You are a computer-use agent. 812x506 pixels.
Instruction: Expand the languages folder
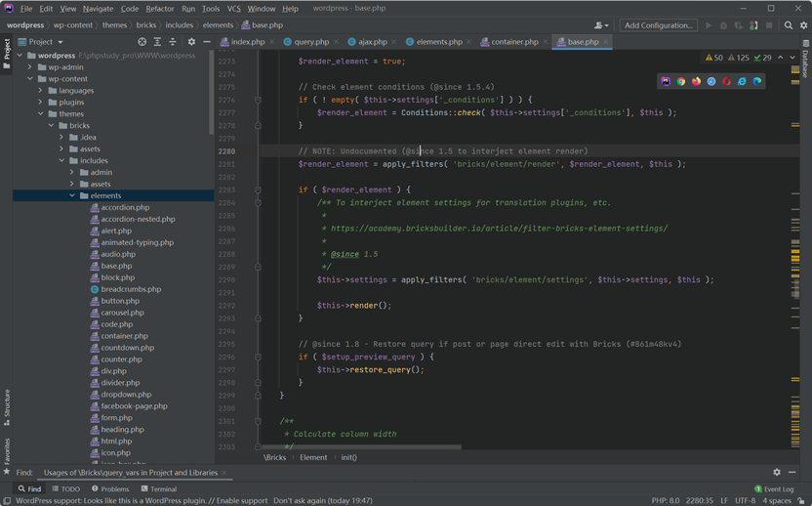[x=40, y=90]
